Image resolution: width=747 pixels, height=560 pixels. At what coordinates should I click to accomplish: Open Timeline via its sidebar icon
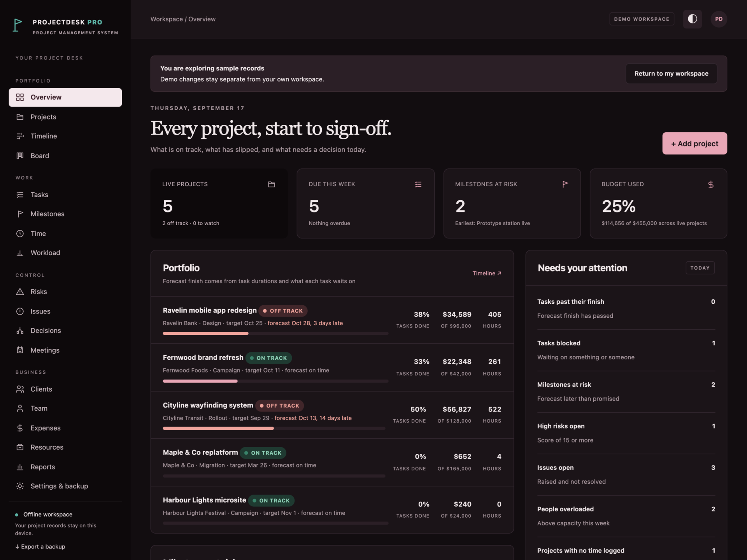pyautogui.click(x=20, y=136)
